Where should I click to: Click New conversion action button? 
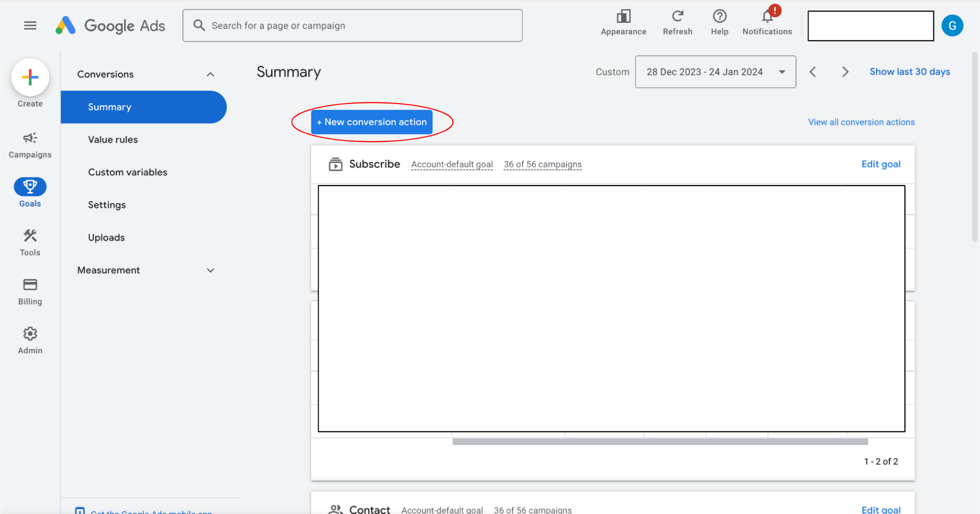click(371, 122)
